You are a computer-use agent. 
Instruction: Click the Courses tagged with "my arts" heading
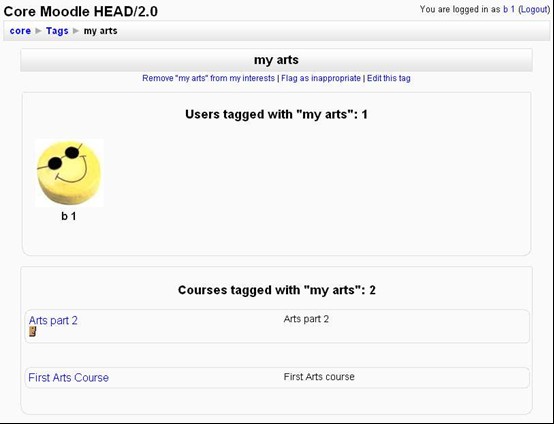[277, 290]
